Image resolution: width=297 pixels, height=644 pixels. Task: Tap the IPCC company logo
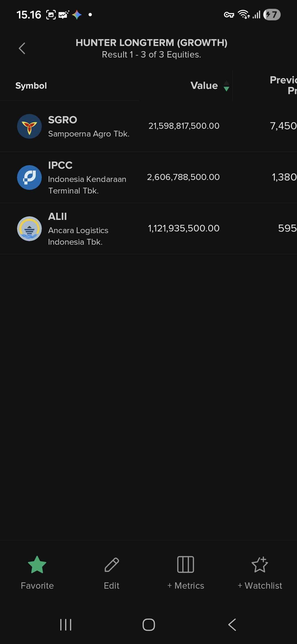click(29, 178)
